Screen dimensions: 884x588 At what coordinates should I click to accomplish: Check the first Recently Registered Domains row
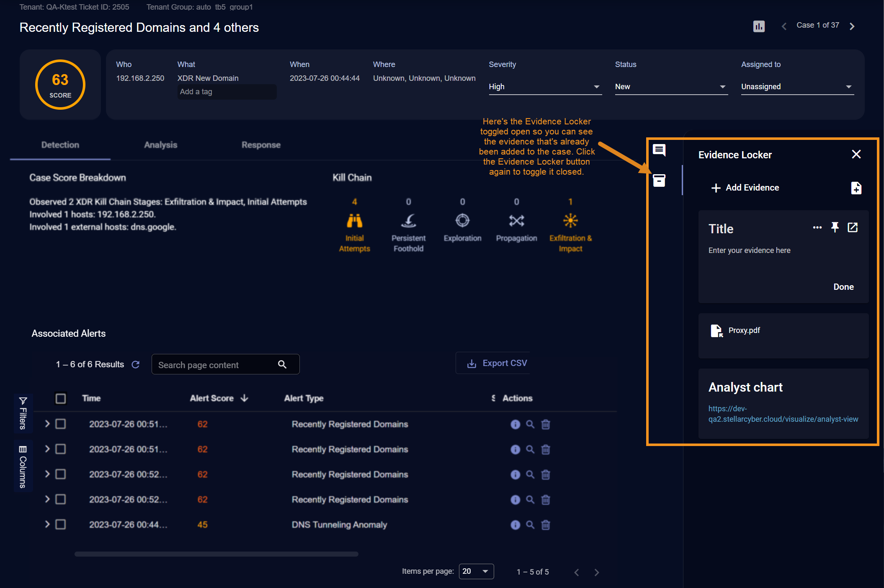[x=61, y=424]
